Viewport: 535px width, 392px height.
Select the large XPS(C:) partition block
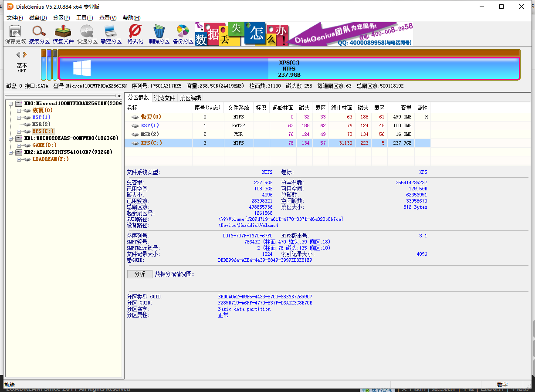[x=289, y=68]
